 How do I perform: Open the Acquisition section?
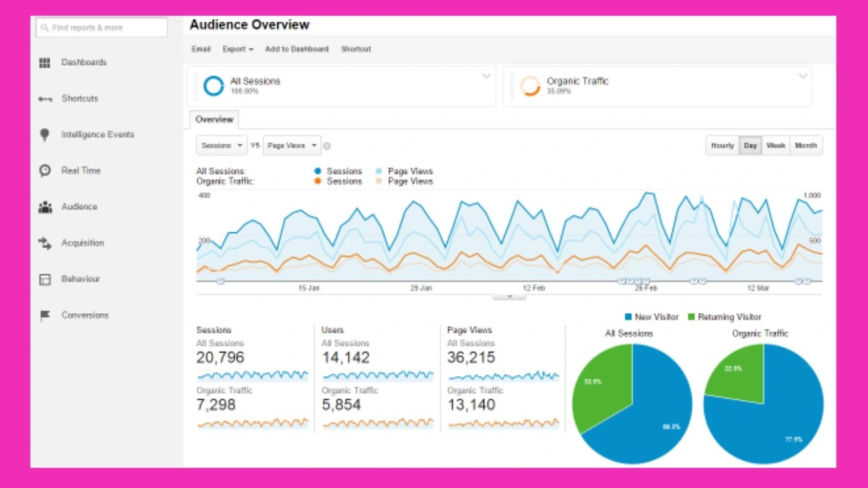point(83,243)
